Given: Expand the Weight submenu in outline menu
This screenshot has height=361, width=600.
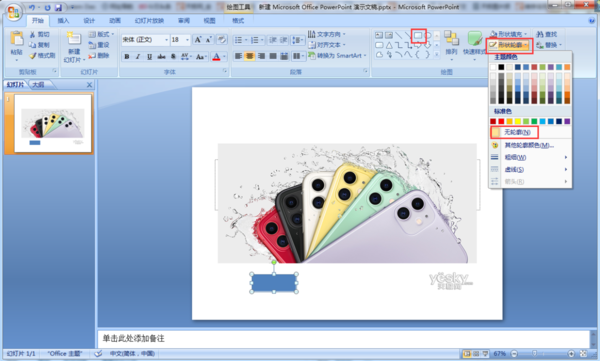Looking at the screenshot, I should click(530, 157).
